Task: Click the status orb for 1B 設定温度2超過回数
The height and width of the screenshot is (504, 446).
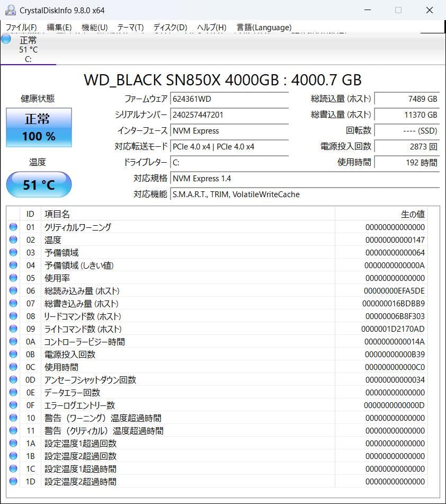Action: 13,456
